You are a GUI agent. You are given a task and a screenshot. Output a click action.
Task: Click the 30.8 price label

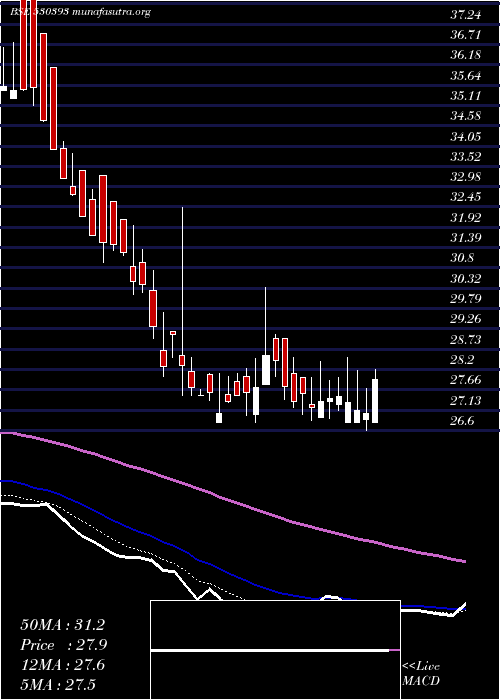[x=462, y=258]
